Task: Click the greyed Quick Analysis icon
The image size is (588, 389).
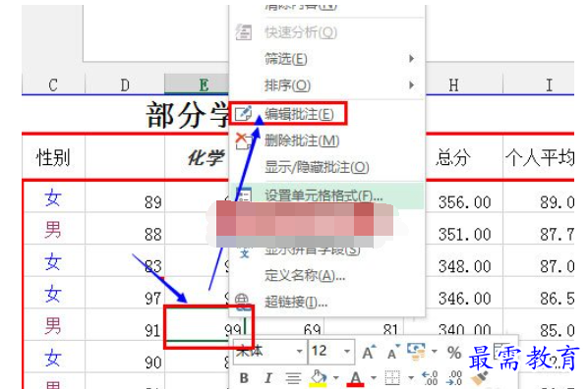Action: (x=244, y=31)
